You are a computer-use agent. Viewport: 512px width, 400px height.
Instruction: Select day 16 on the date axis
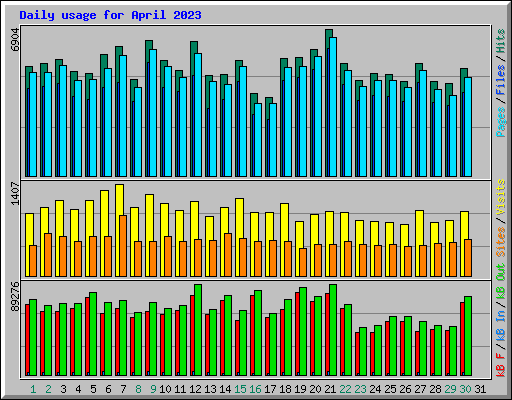pos(255,389)
